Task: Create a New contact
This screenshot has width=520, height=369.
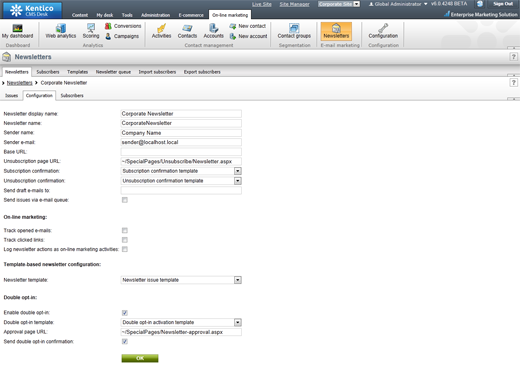Action: [248, 26]
